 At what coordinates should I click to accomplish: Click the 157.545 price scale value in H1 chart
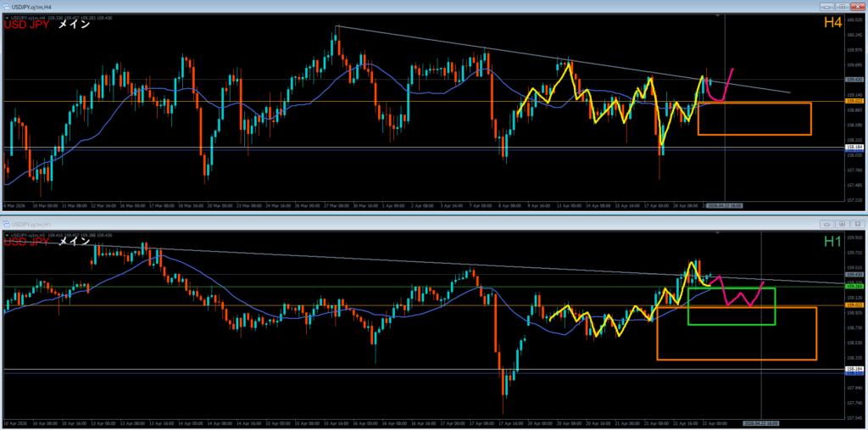854,417
